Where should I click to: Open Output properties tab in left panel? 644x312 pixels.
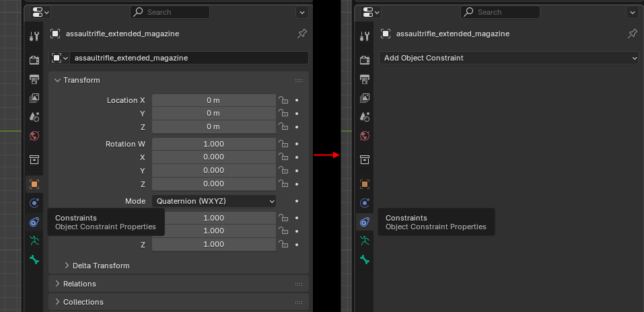34,79
